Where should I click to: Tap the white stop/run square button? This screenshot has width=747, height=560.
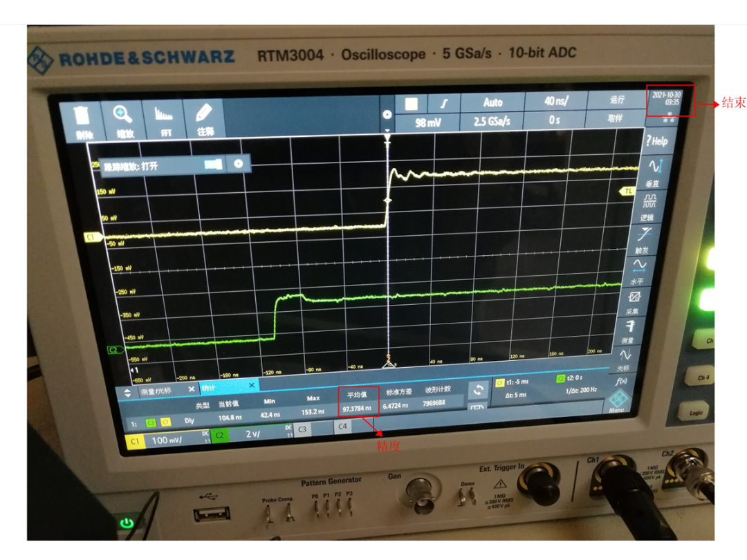(411, 104)
